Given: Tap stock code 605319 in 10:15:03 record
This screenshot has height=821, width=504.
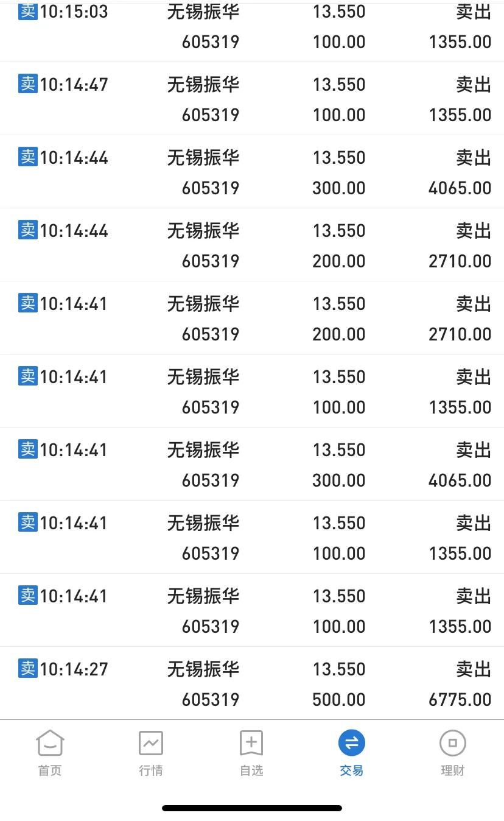Looking at the screenshot, I should (211, 42).
